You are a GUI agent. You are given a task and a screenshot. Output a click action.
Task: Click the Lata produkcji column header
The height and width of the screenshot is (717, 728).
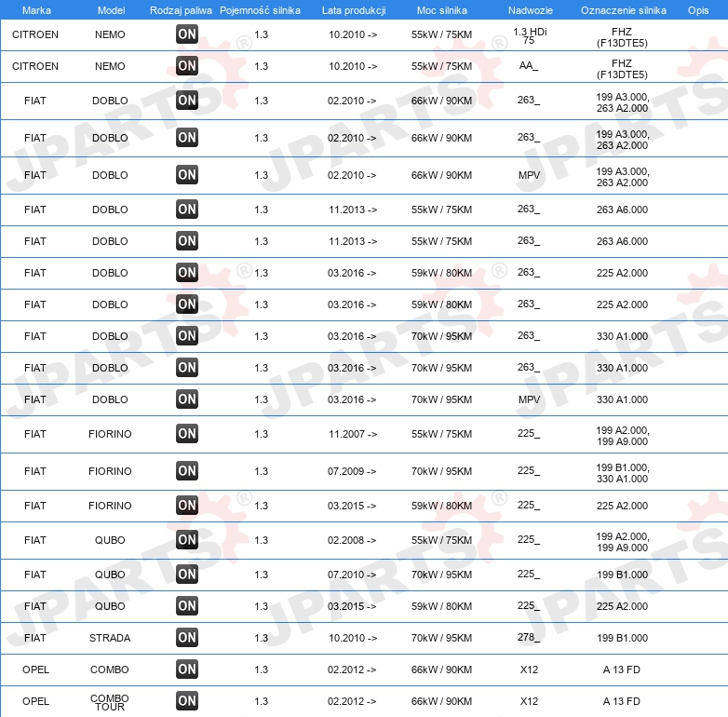[x=354, y=10]
